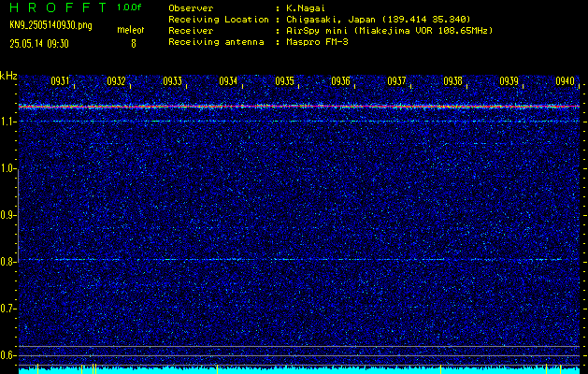Click the 0935 time marker

click(284, 81)
